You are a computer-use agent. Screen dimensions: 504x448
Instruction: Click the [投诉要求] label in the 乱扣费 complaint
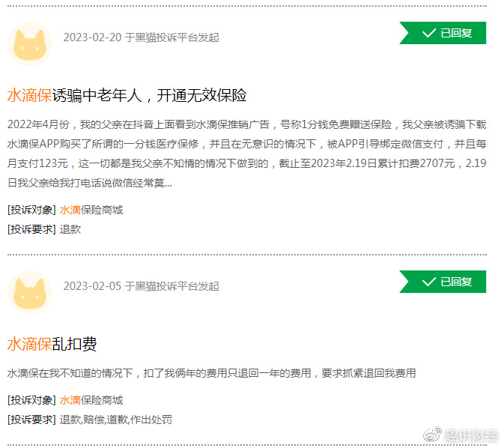(31, 420)
